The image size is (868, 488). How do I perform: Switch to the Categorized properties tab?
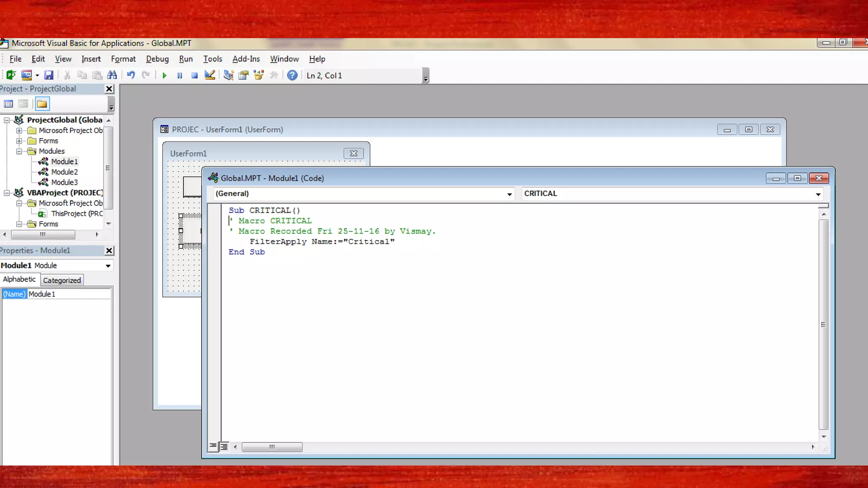[62, 280]
